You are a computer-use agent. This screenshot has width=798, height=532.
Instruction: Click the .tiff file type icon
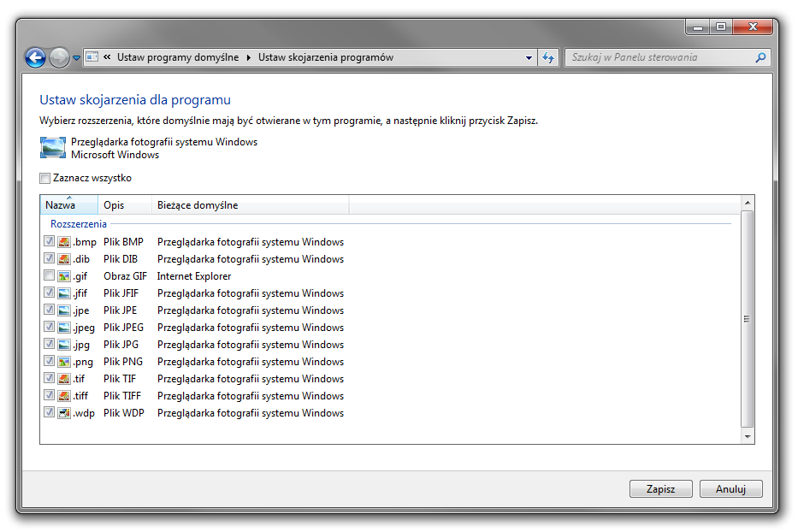click(x=63, y=395)
